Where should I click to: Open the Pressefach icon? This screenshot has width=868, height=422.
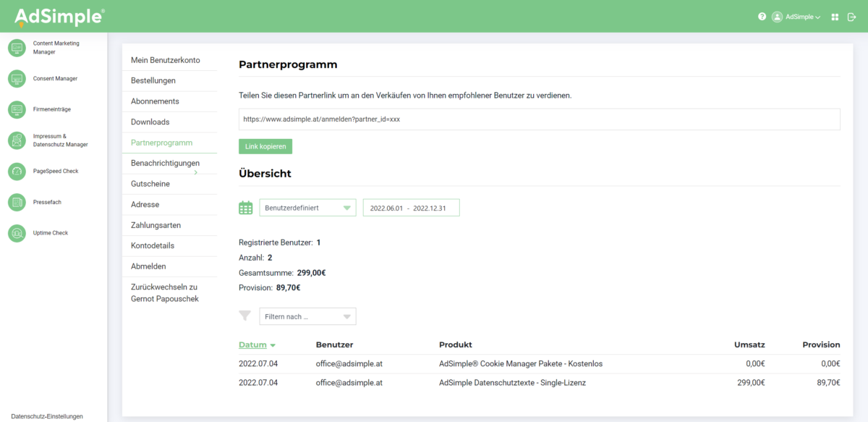click(x=17, y=203)
